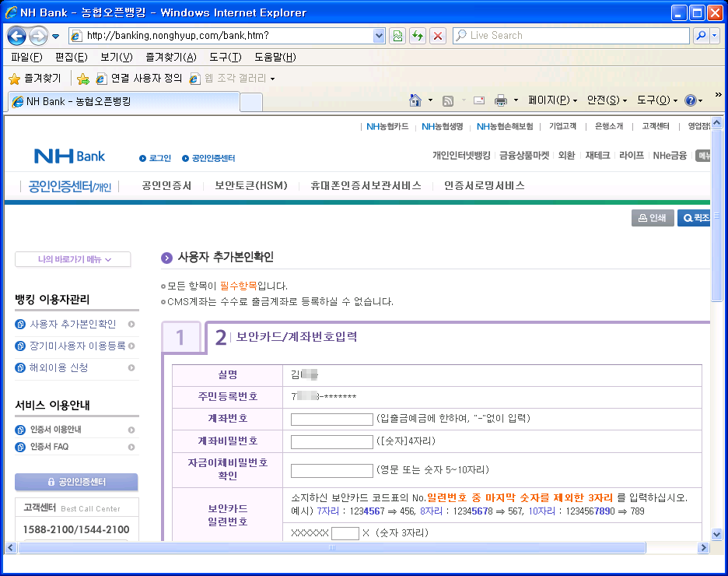Go to NH농협생명 link
This screenshot has height=576, width=728.
(442, 126)
